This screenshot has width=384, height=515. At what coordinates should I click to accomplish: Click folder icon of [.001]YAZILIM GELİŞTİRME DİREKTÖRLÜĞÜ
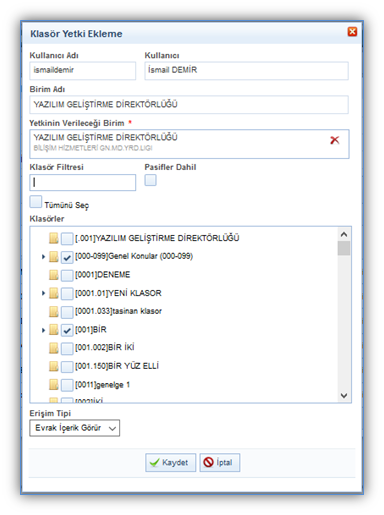click(54, 238)
